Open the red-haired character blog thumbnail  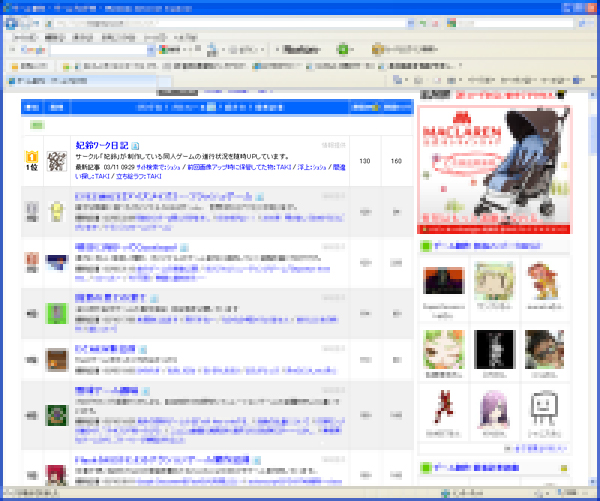[56, 475]
